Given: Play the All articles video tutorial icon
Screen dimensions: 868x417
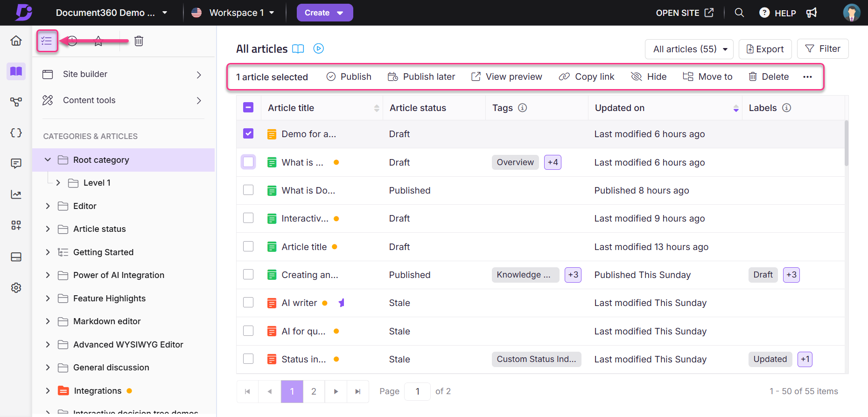Looking at the screenshot, I should (x=319, y=49).
